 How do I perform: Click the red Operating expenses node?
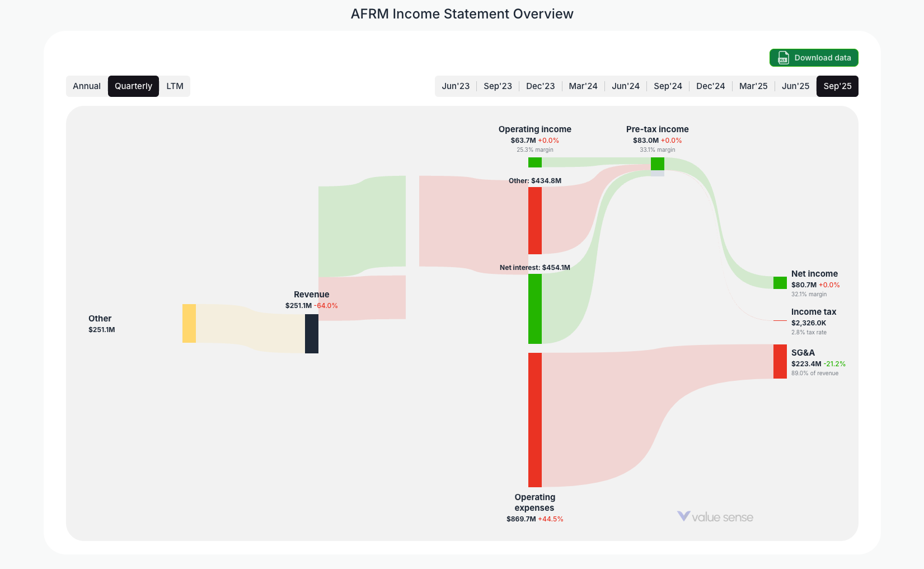click(534, 420)
